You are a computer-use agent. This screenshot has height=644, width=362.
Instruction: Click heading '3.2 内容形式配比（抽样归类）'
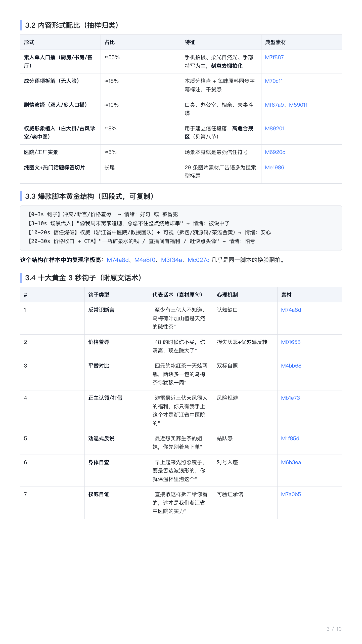tap(72, 25)
